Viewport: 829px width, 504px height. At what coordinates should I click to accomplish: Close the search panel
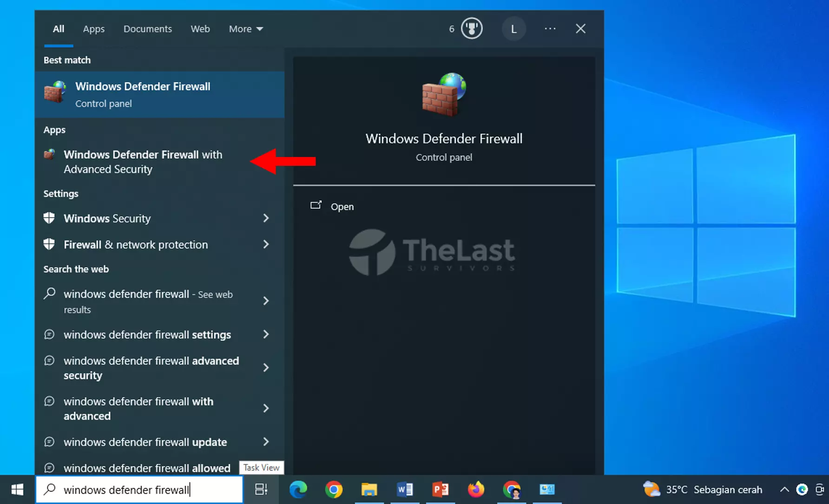click(x=580, y=29)
